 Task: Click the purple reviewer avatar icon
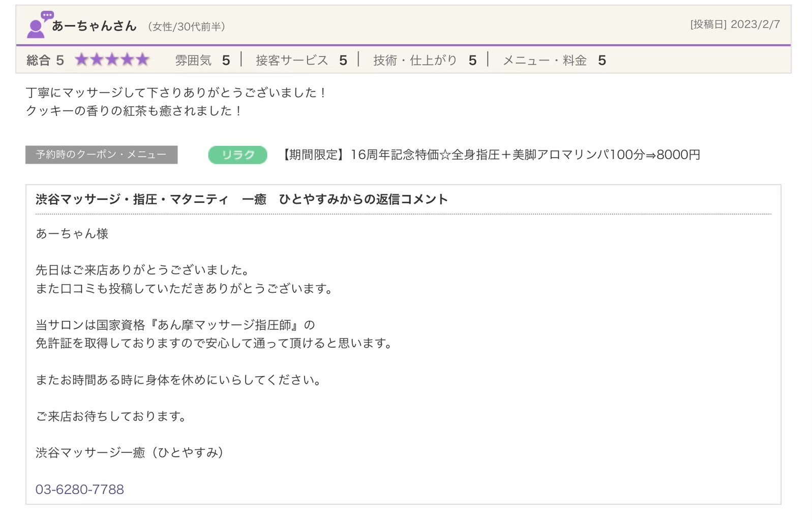click(39, 24)
